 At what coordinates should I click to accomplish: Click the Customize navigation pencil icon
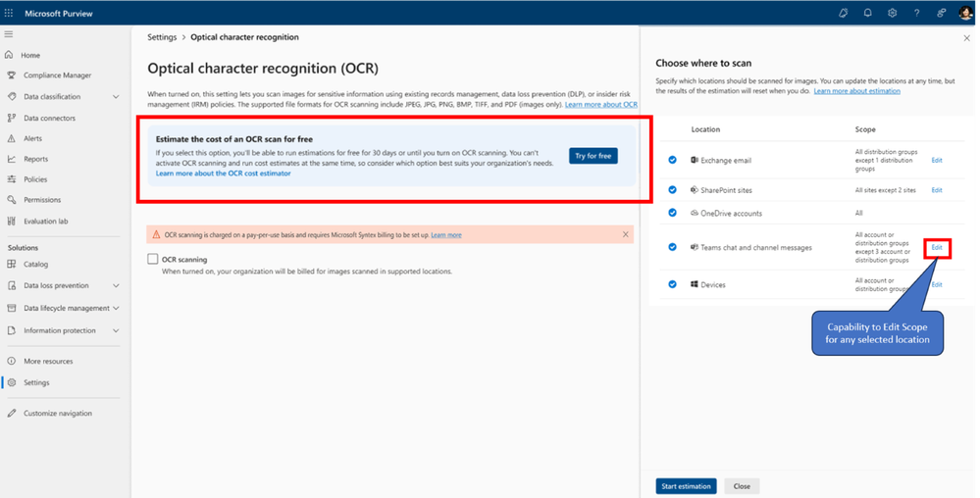11,413
